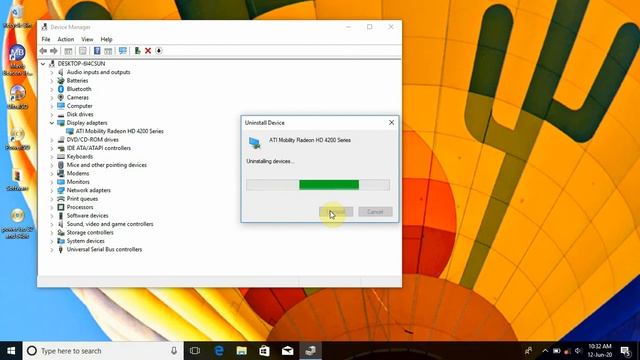Open the File menu
The image size is (640, 360).
point(46,39)
